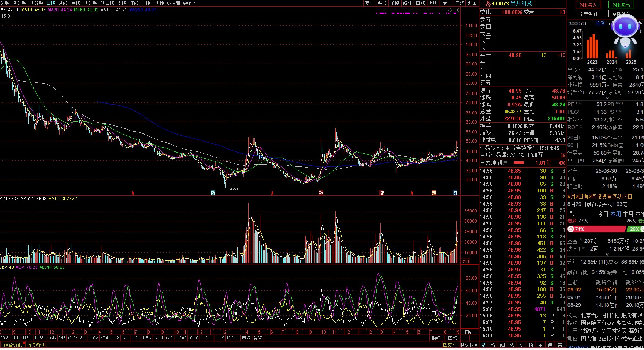The height and width of the screenshot is (350, 644).
Task: Expand the 更多 periods menu
Action: click(189, 3)
